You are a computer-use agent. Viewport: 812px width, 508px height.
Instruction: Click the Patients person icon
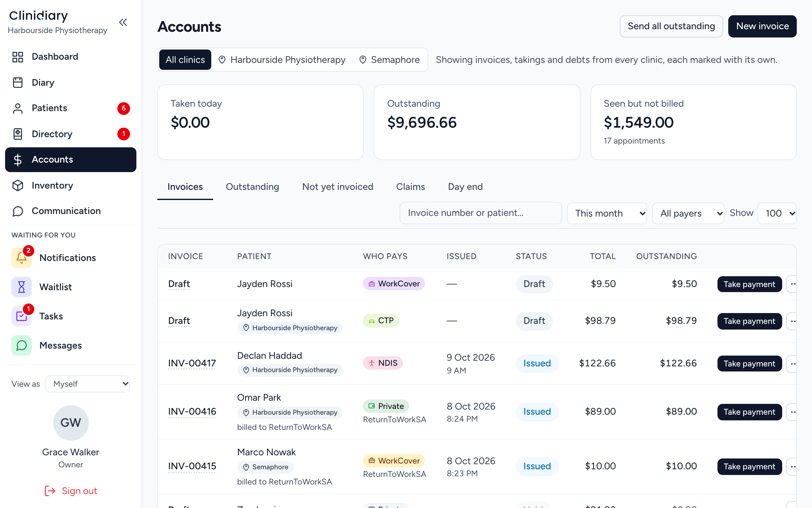coord(18,108)
